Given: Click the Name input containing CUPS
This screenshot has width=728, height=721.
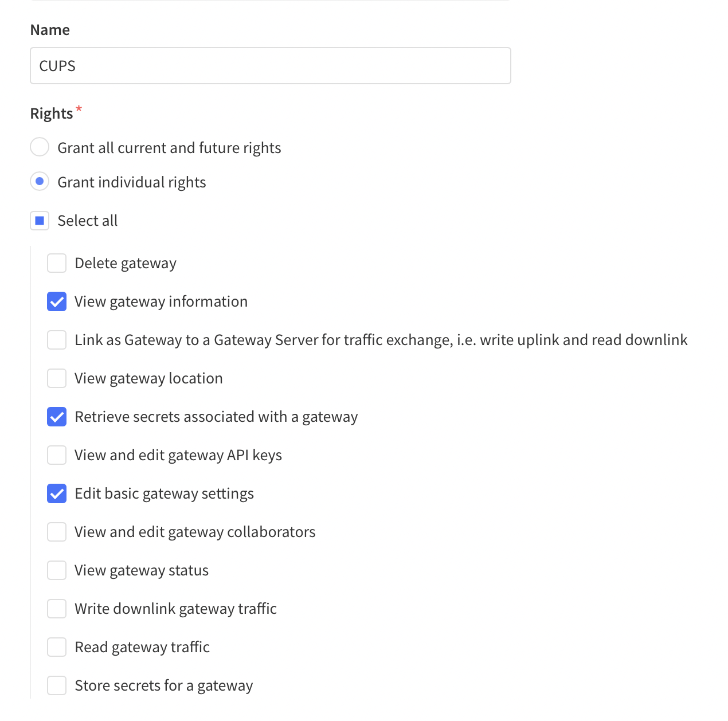Looking at the screenshot, I should [270, 65].
